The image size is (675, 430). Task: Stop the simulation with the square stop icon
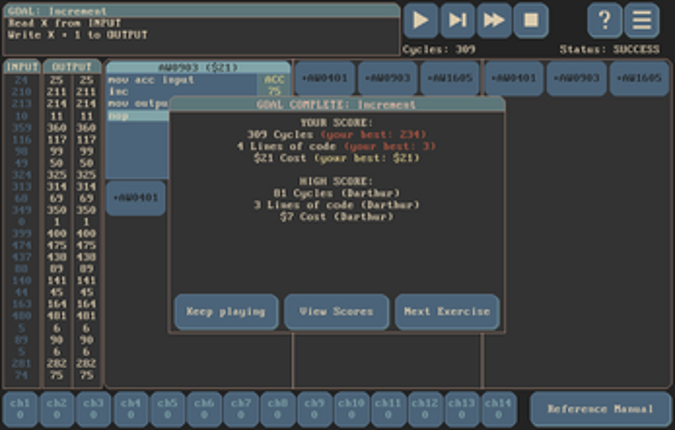(531, 20)
